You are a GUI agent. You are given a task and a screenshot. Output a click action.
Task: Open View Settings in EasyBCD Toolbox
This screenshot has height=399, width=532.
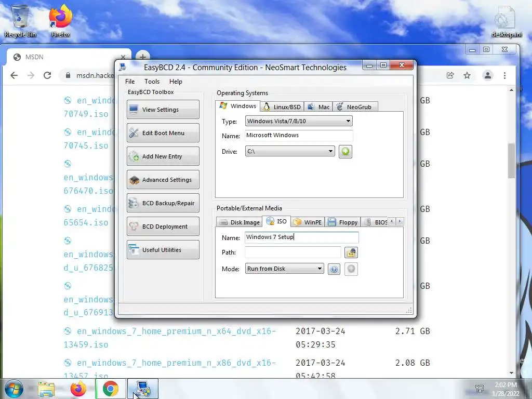tap(163, 109)
